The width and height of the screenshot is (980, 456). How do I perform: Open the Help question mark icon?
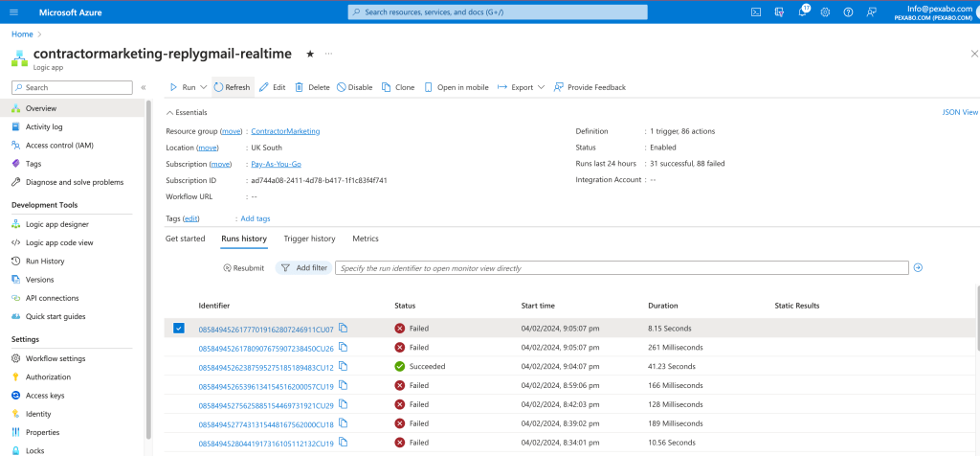[848, 11]
